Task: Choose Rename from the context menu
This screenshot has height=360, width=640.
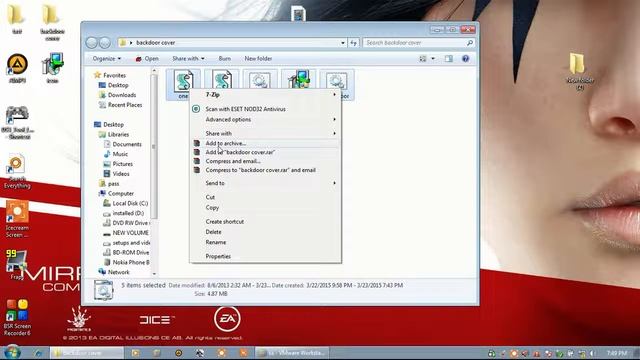Action: [x=265, y=242]
